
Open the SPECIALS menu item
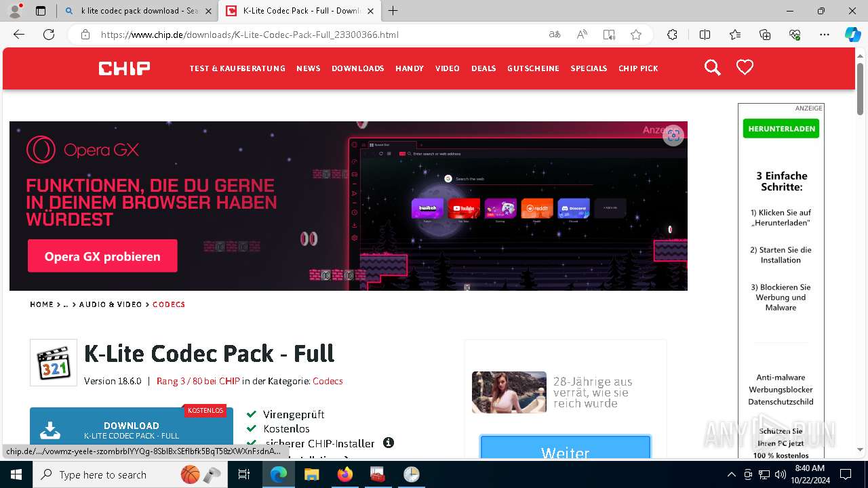(589, 68)
